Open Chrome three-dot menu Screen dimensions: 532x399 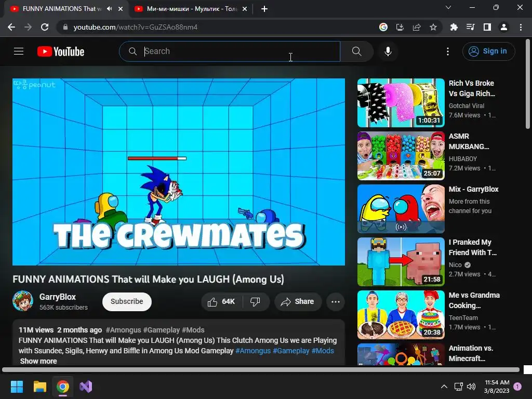click(x=521, y=27)
